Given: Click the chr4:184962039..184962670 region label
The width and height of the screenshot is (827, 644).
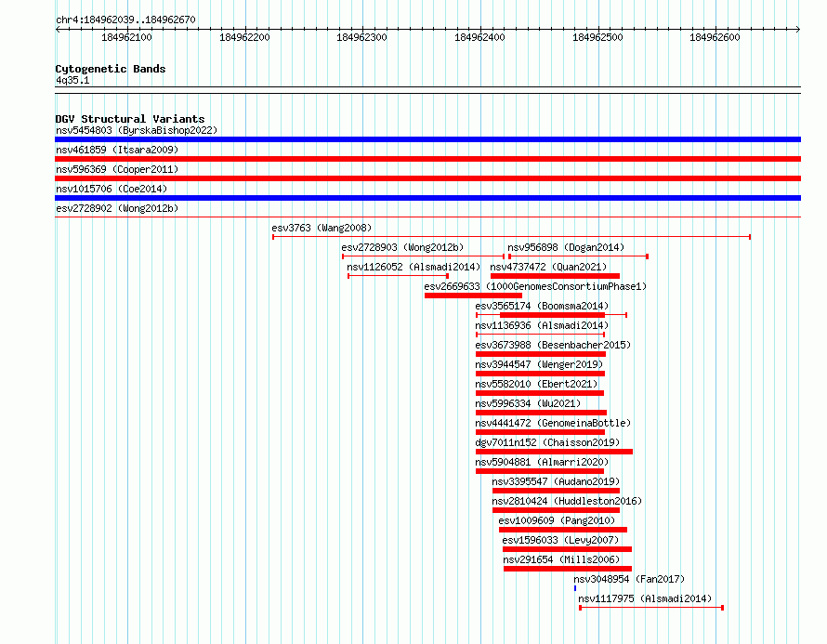Looking at the screenshot, I should tap(125, 20).
